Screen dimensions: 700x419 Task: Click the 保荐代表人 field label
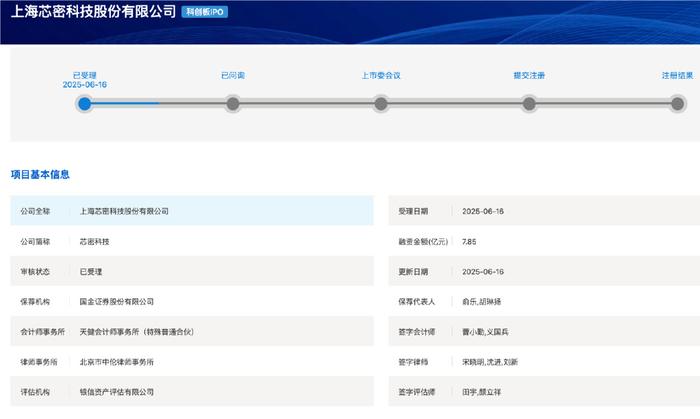[417, 302]
